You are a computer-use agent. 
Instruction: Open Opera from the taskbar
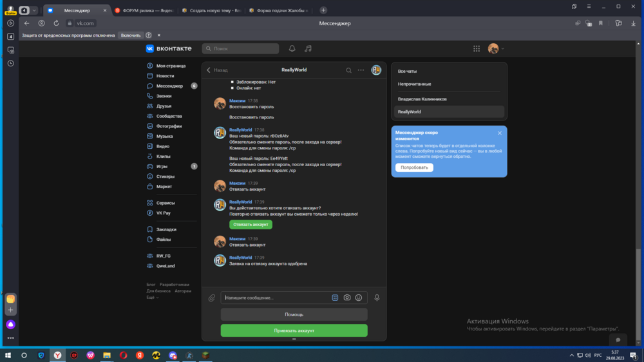tap(123, 356)
